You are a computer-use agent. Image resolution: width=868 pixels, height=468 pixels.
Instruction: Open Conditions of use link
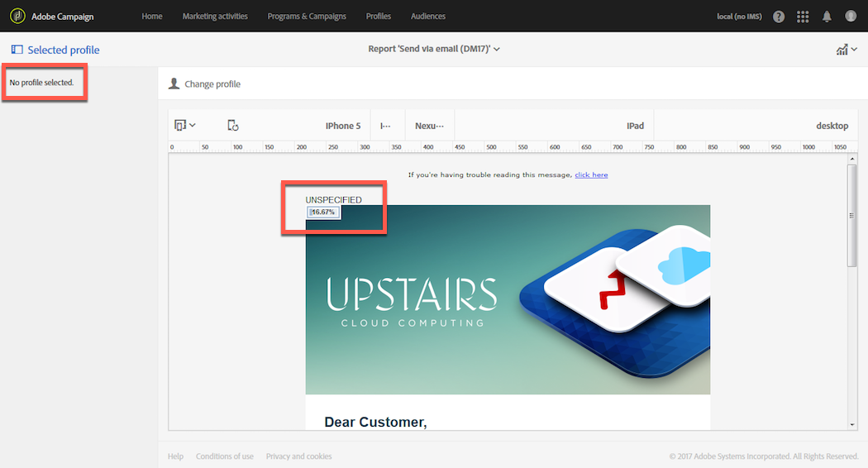click(224, 456)
